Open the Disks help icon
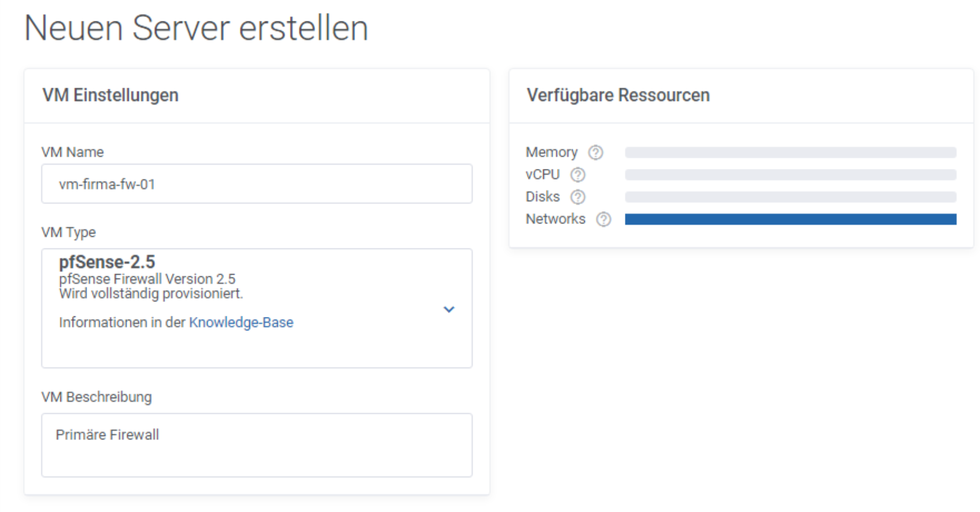The width and height of the screenshot is (980, 512). point(578,197)
